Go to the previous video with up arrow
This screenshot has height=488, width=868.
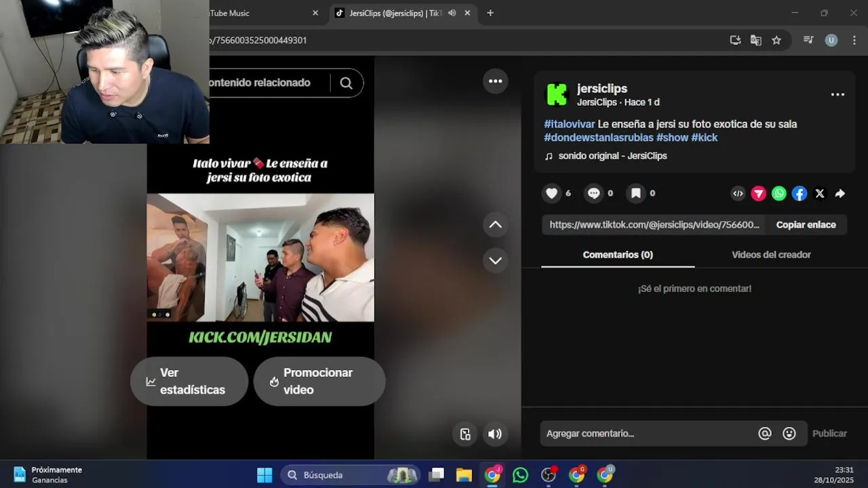tap(496, 224)
